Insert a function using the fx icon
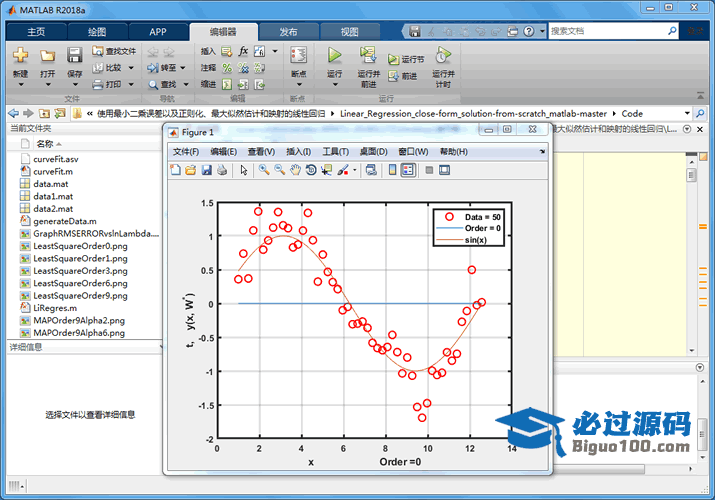 point(243,51)
